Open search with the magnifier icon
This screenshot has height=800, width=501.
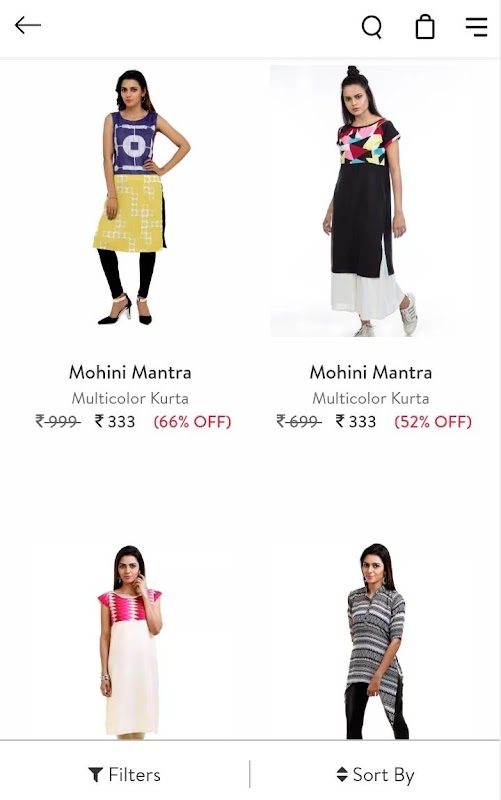[372, 27]
